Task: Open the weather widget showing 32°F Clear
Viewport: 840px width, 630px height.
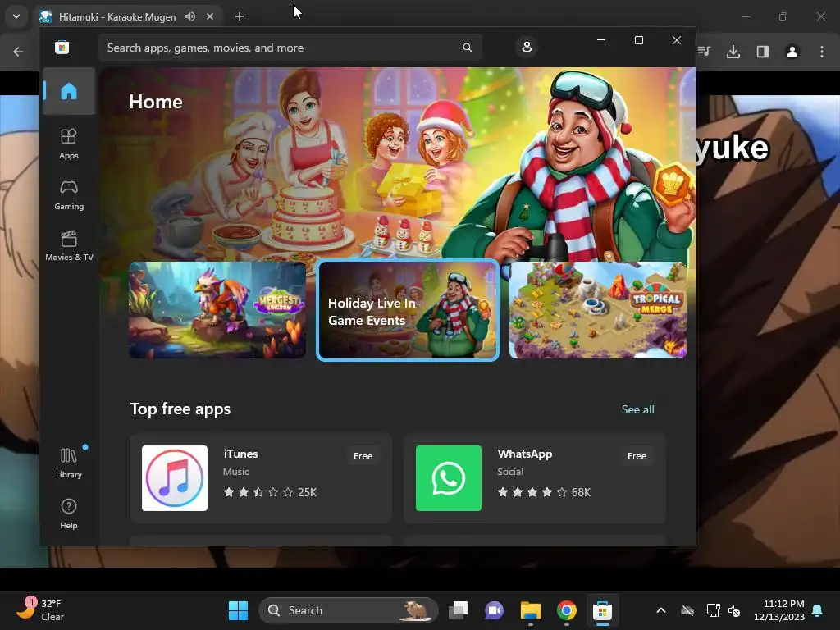Action: [x=41, y=610]
